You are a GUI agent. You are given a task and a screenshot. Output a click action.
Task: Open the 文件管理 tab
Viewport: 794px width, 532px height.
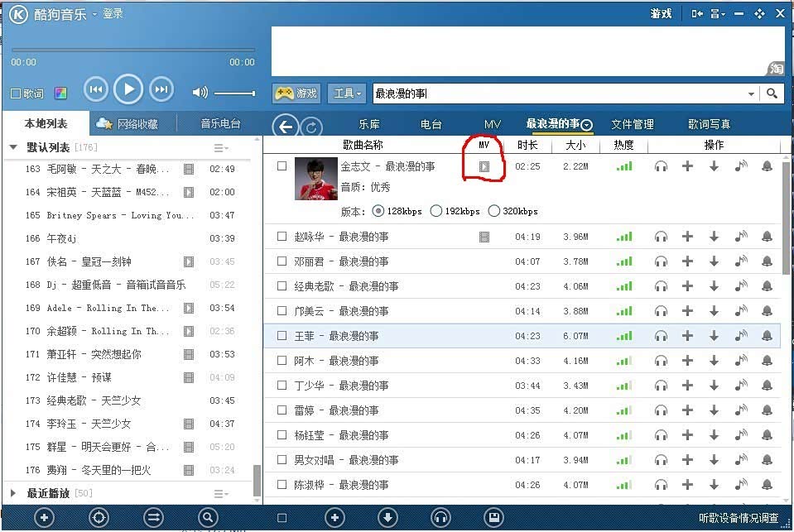point(633,124)
